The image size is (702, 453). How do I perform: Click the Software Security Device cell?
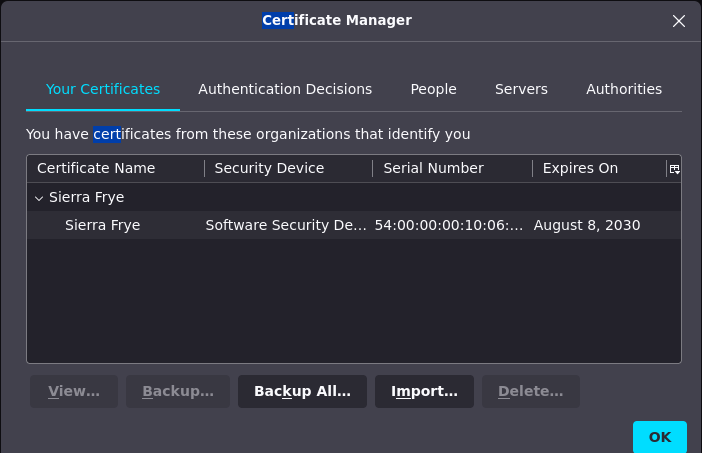[x=286, y=225]
